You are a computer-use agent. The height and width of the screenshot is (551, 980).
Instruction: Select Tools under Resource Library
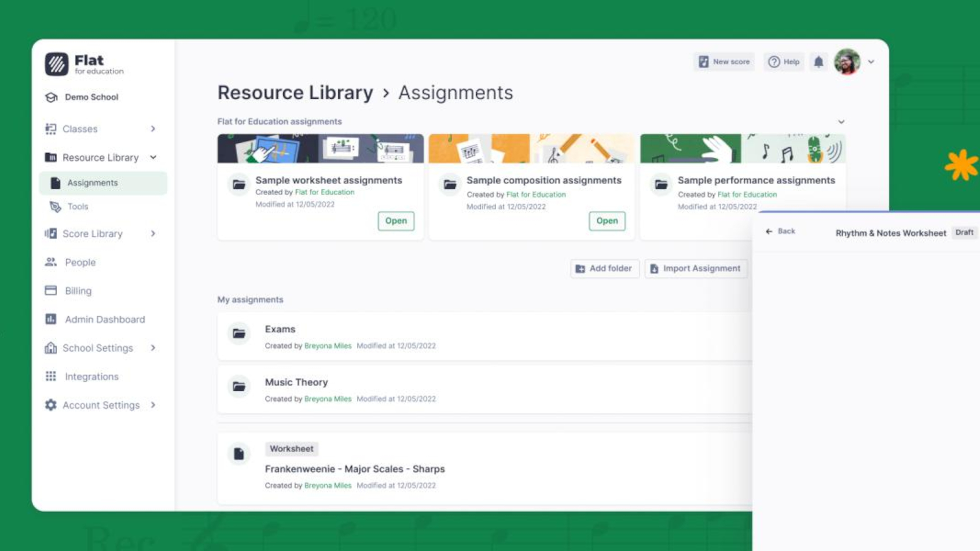click(x=78, y=207)
